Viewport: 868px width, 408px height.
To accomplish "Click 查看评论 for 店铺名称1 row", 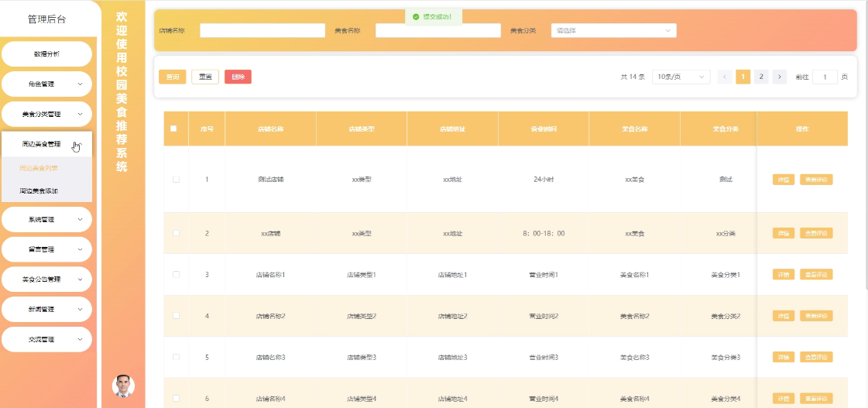I will [x=816, y=274].
